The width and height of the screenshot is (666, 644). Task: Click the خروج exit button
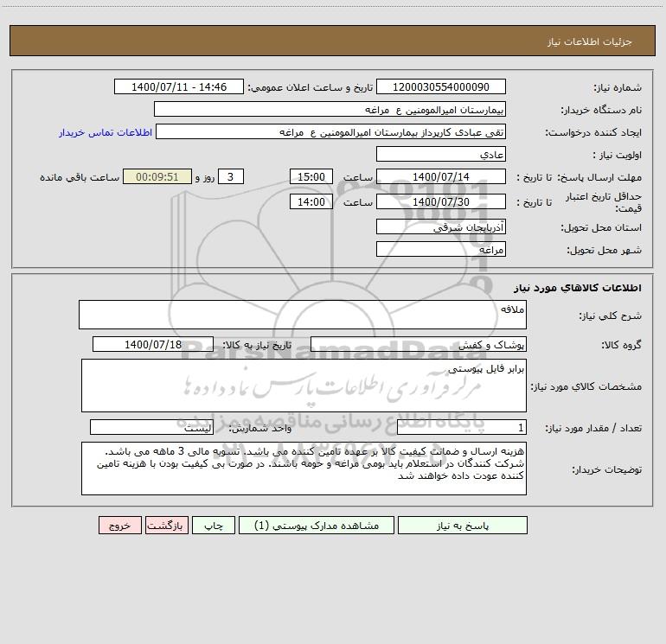tap(119, 526)
